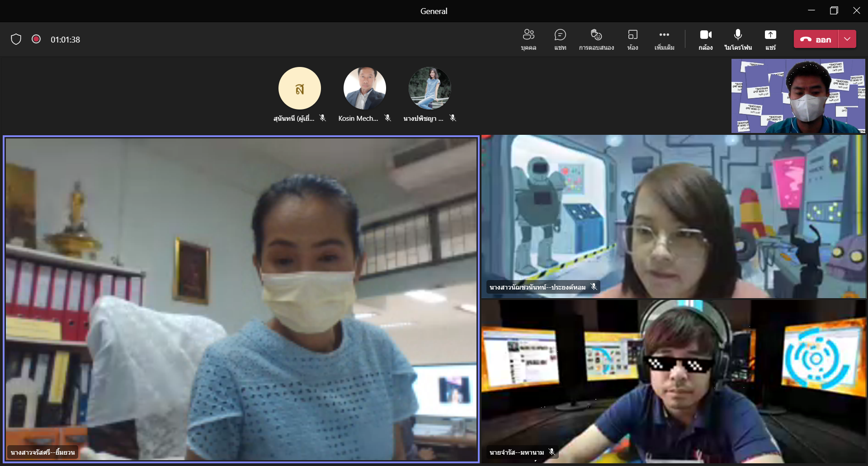Viewport: 868px width, 466px height.
Task: Select the สุนันทนี participant avatar
Action: (300, 88)
